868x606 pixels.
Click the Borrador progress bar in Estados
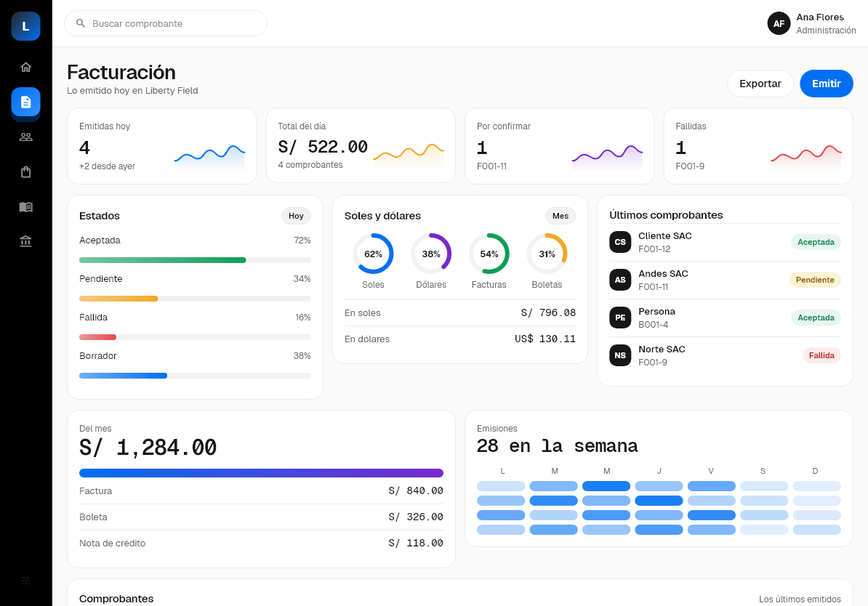coord(195,376)
